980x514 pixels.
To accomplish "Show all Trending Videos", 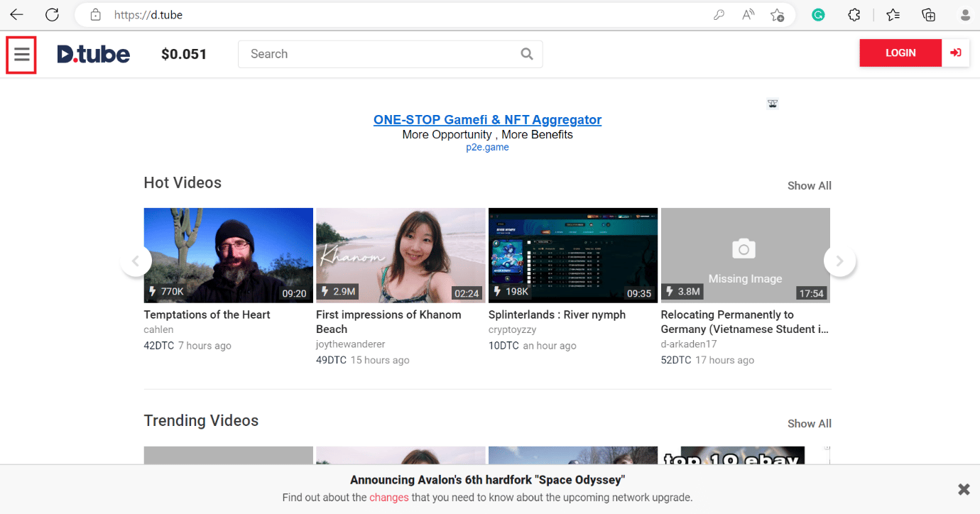I will [x=809, y=424].
